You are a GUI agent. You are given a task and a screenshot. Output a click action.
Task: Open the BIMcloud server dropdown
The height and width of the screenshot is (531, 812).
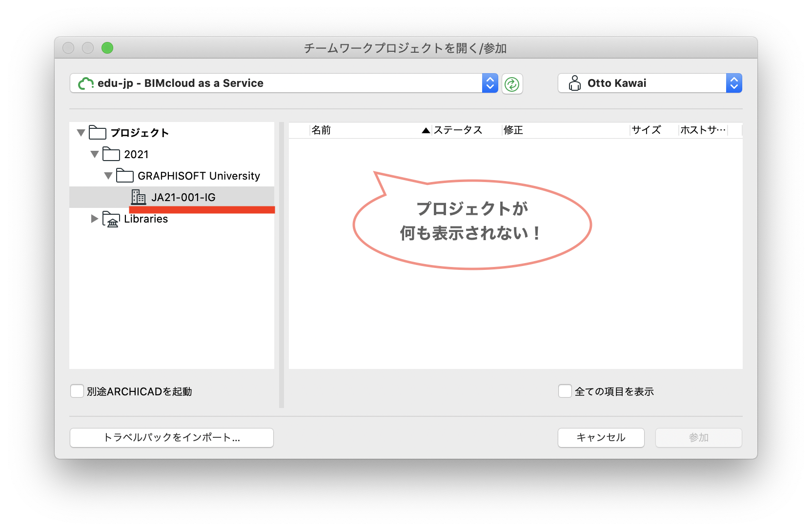(284, 83)
